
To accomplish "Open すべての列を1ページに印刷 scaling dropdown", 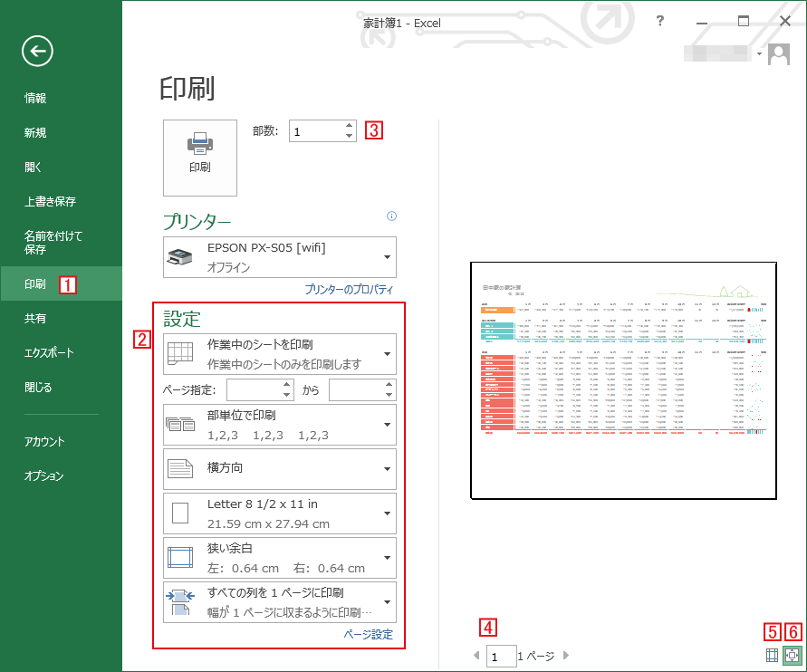I will [x=280, y=602].
